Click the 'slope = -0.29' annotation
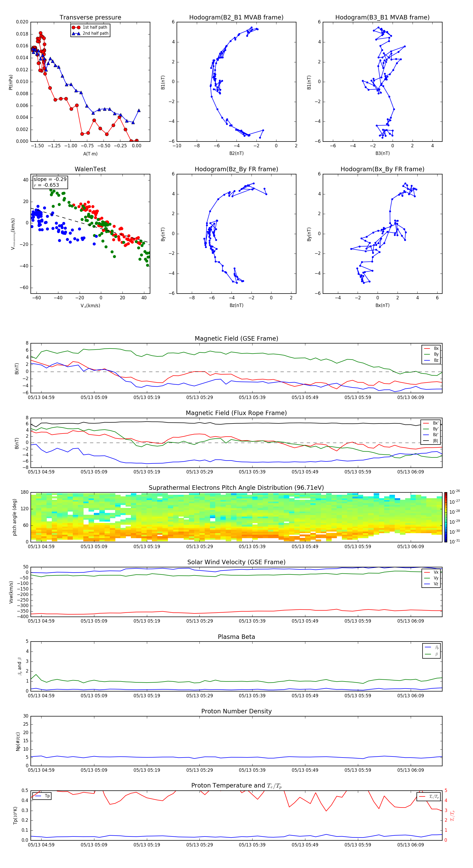 point(50,179)
